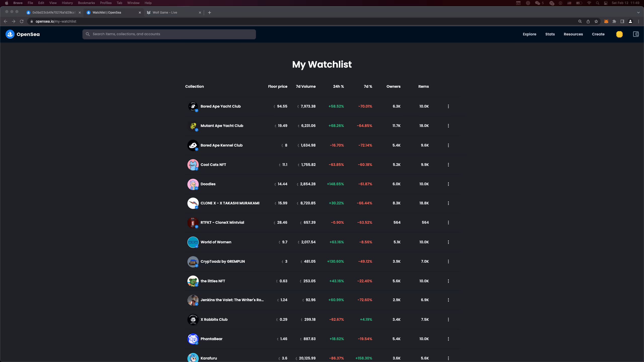Open the Stats menu in header
This screenshot has height=362, width=644.
pyautogui.click(x=550, y=34)
